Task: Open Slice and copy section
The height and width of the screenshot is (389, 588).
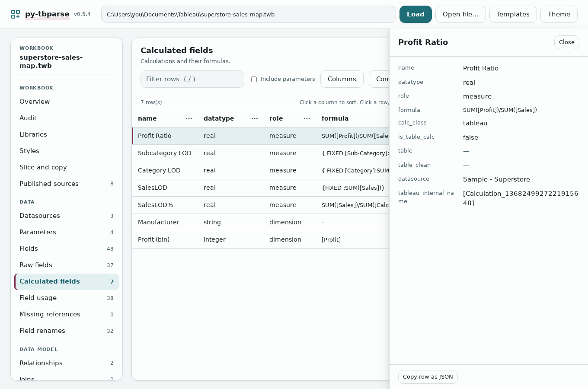Action: tap(67, 167)
